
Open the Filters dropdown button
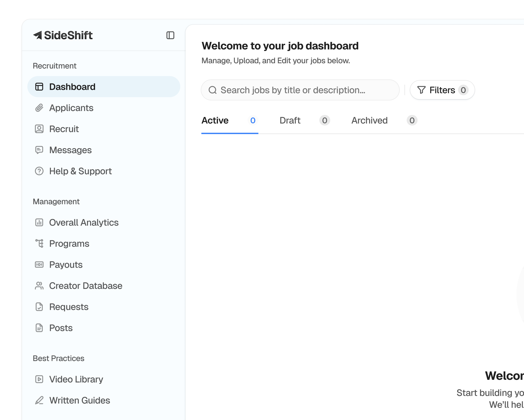pyautogui.click(x=442, y=90)
